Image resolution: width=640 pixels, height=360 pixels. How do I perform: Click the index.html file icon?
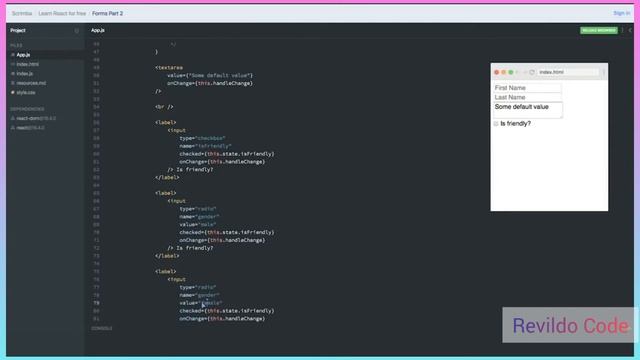13,64
